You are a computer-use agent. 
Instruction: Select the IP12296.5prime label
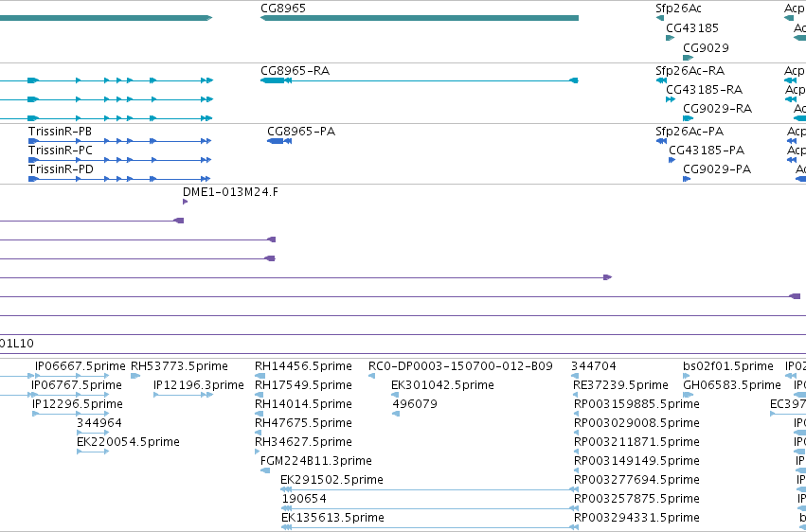pos(77,404)
